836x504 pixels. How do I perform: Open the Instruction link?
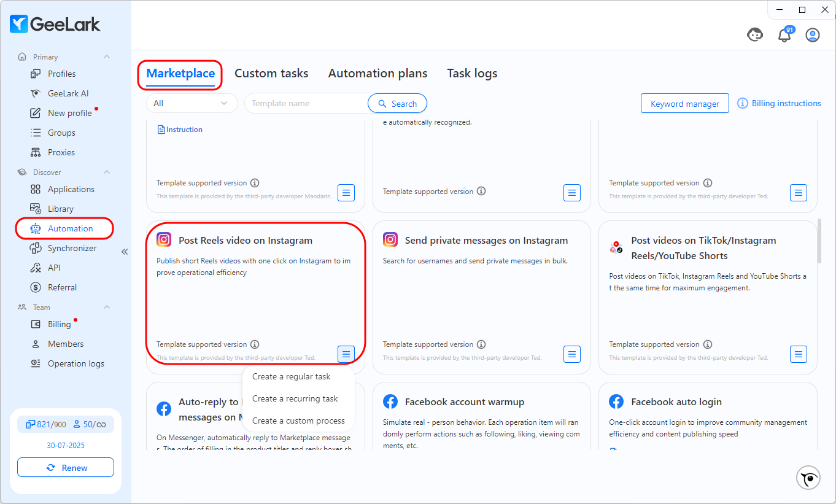180,130
